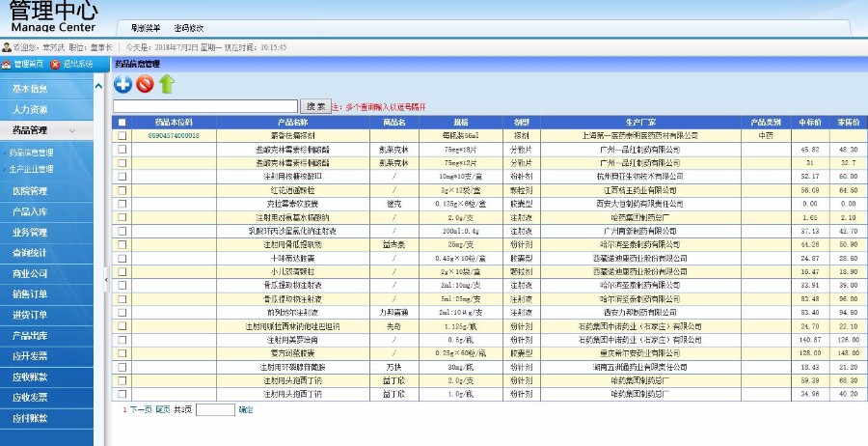The height and width of the screenshot is (446, 868).
Task: Click 退出系统 logout link
Action: coord(78,65)
